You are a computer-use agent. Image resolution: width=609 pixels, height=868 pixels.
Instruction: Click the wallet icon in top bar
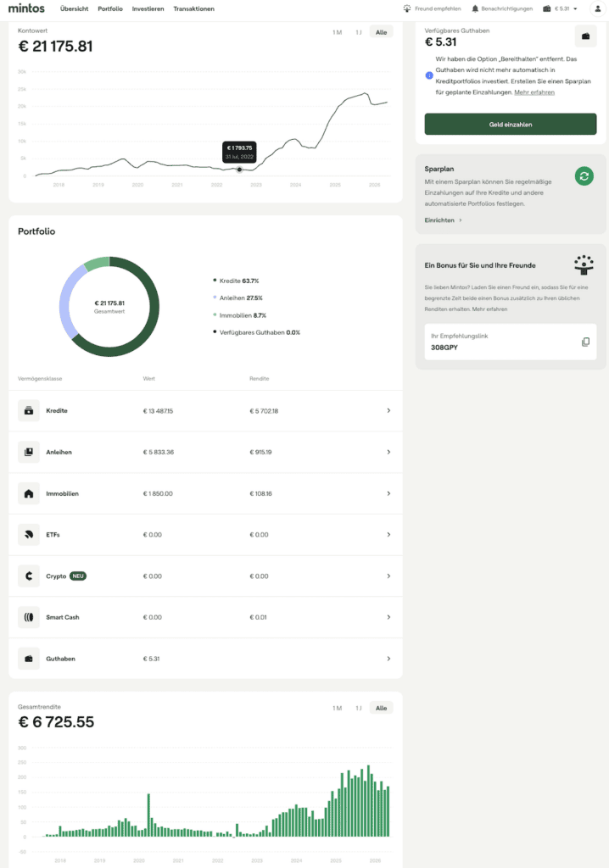(546, 8)
